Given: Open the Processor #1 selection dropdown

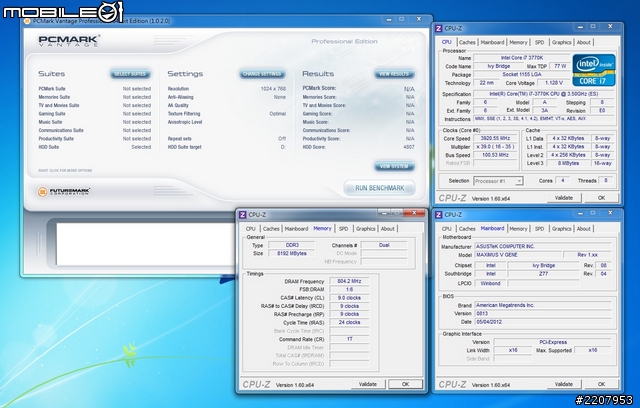Looking at the screenshot, I should (x=498, y=181).
